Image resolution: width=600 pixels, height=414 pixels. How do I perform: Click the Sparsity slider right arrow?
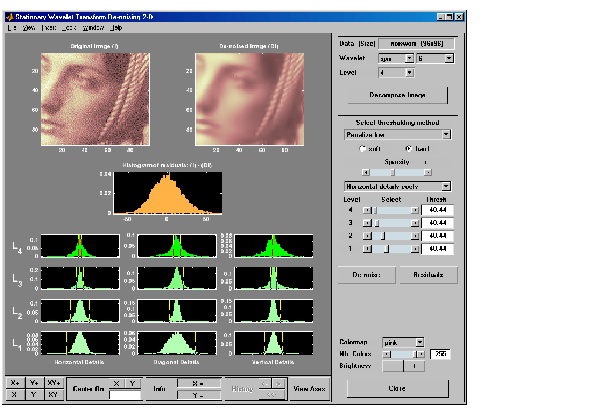tap(428, 173)
